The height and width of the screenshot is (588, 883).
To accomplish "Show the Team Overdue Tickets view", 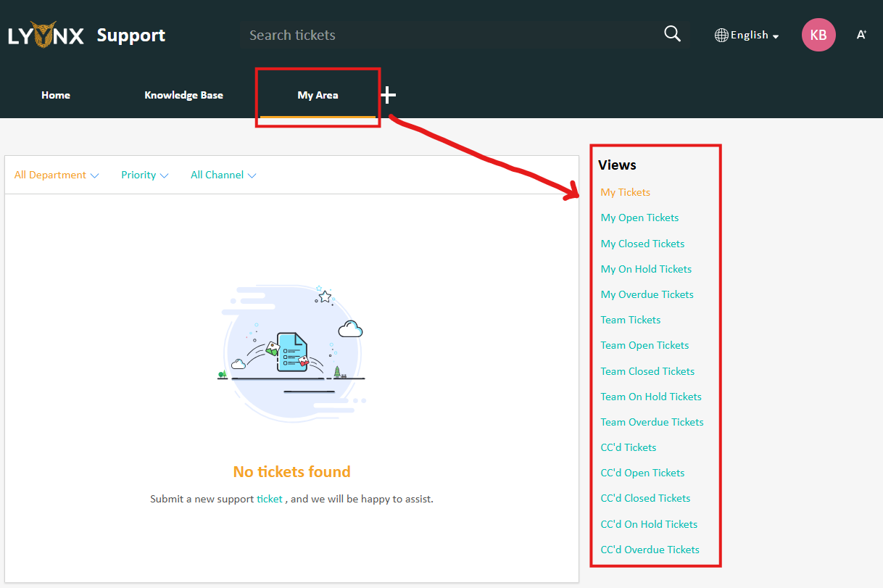I will click(652, 422).
